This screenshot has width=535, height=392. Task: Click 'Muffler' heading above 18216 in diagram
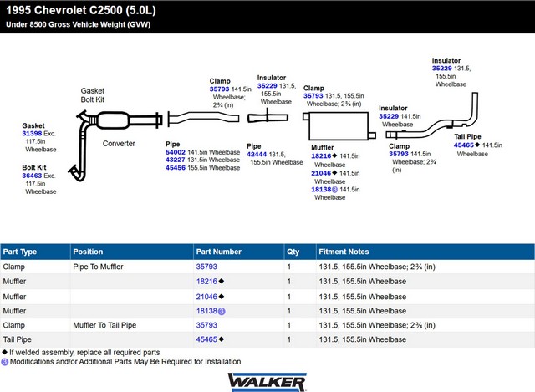323,147
